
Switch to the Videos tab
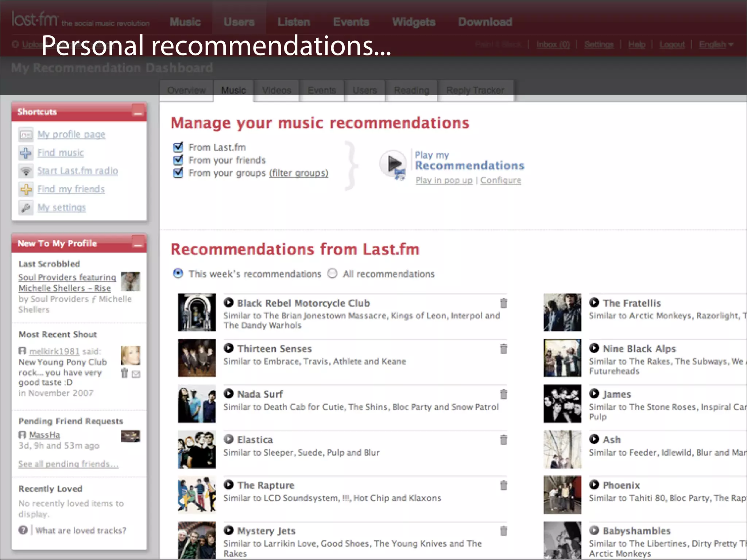pyautogui.click(x=276, y=90)
